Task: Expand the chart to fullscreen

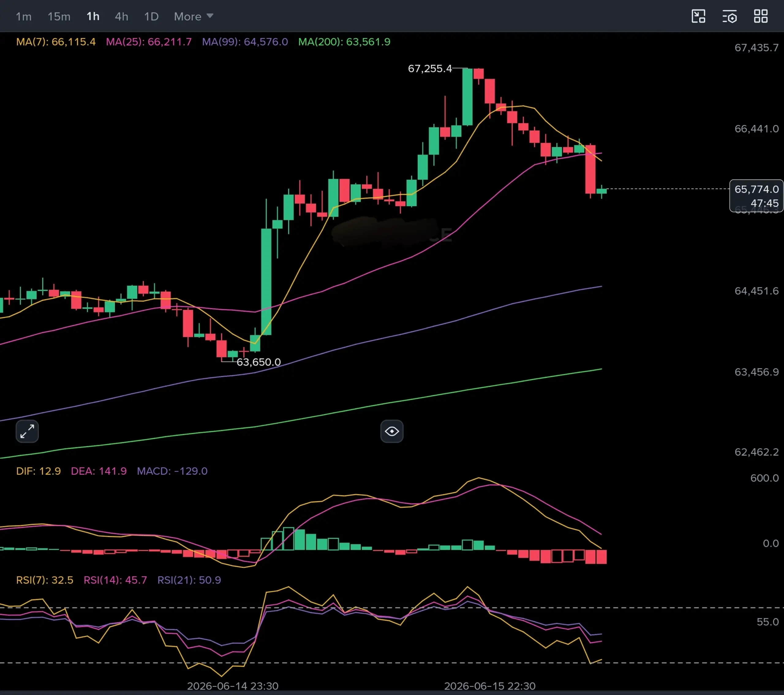Action: pos(27,431)
